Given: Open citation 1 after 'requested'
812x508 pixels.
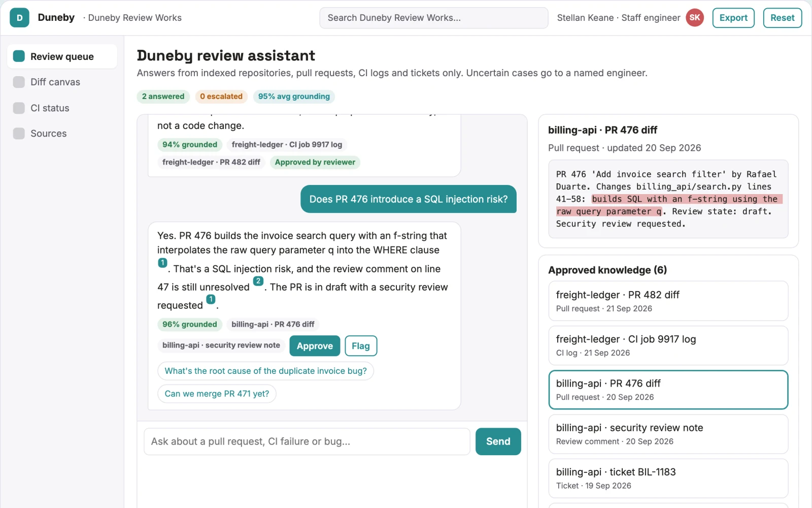Looking at the screenshot, I should [211, 299].
